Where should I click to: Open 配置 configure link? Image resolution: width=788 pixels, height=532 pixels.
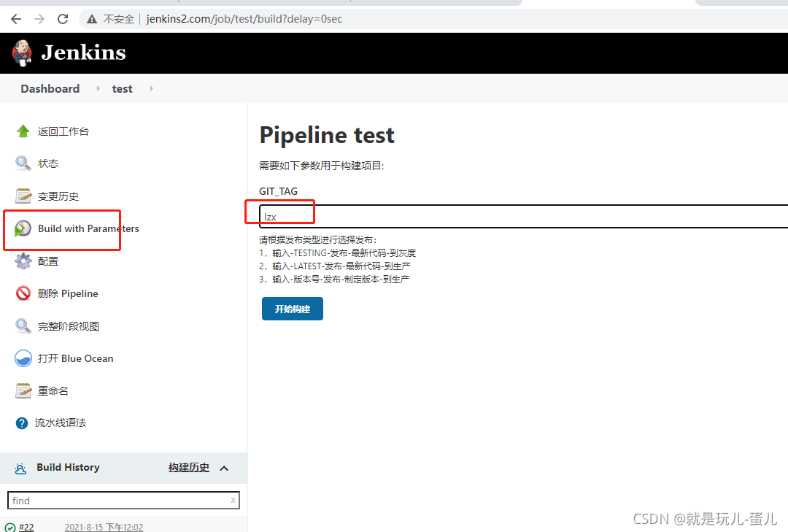tap(48, 261)
